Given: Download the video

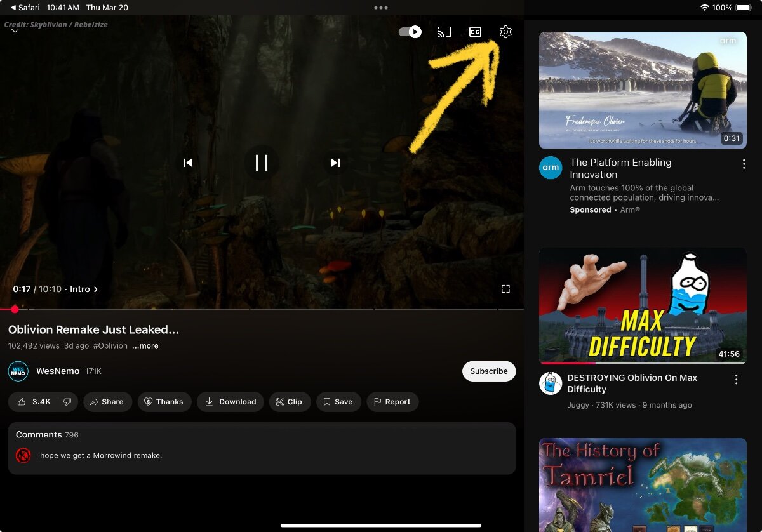Looking at the screenshot, I should click(231, 402).
